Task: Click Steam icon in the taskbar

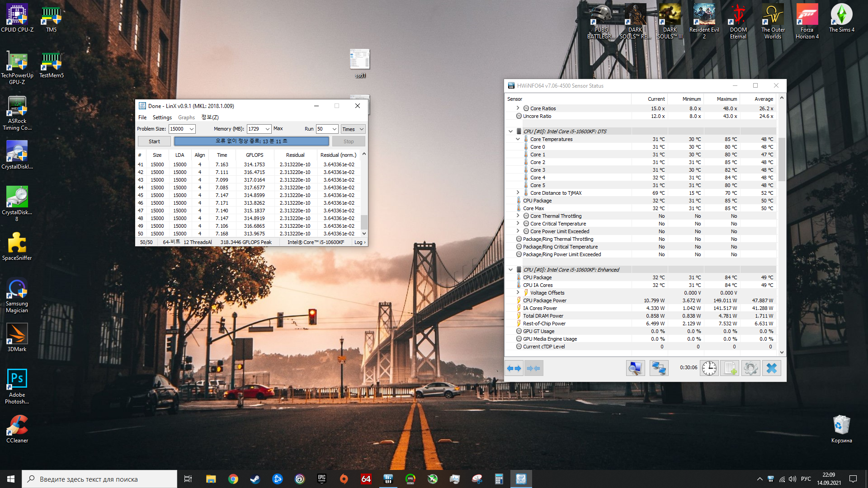Action: [255, 479]
